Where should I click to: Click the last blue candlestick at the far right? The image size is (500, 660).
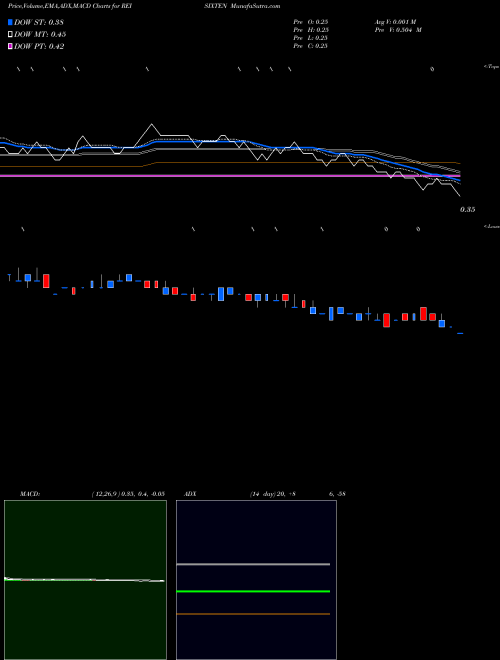(x=460, y=333)
